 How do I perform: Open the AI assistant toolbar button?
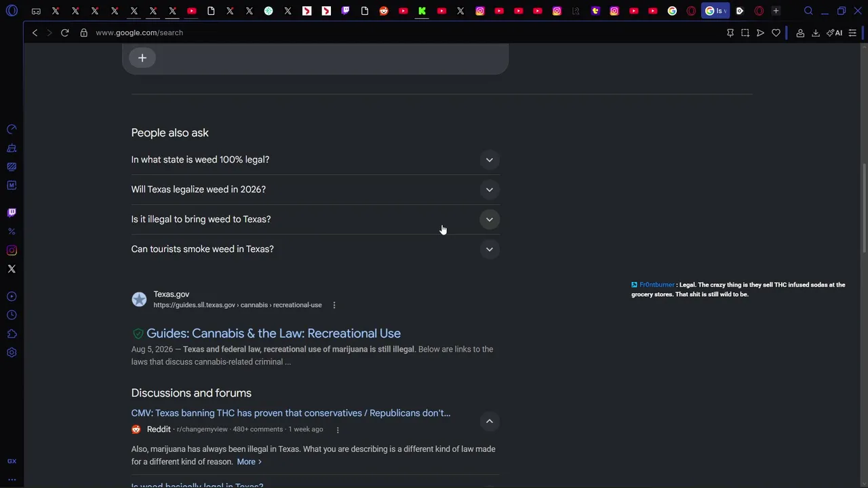[835, 33]
